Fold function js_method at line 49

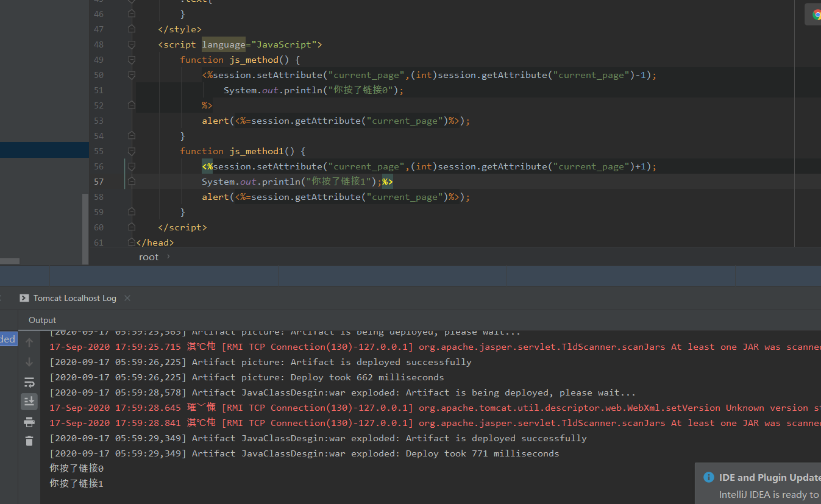click(x=132, y=60)
